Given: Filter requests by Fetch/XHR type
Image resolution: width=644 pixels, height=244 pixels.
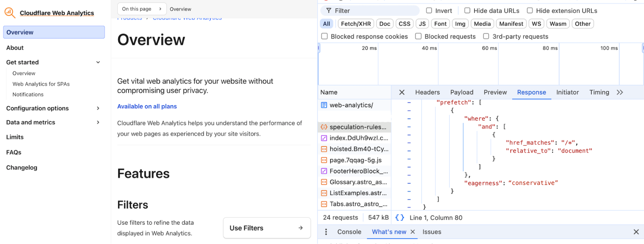Looking at the screenshot, I should [x=356, y=24].
